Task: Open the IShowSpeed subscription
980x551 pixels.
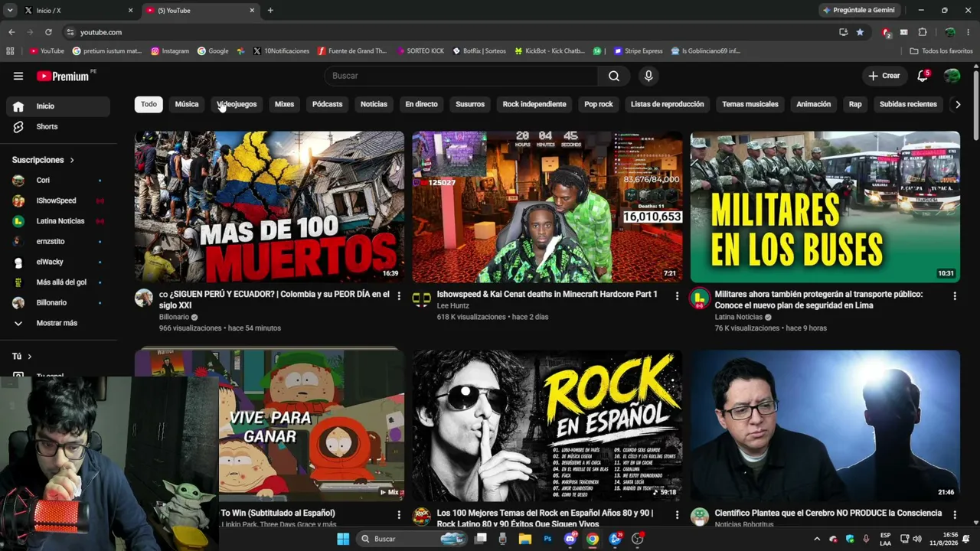Action: pyautogui.click(x=58, y=201)
